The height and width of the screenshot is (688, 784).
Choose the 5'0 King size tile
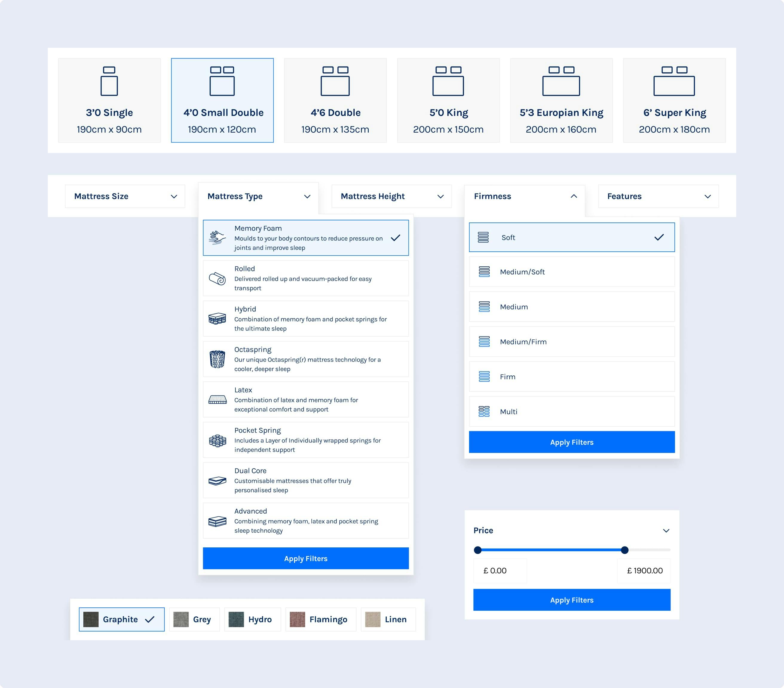tap(448, 100)
